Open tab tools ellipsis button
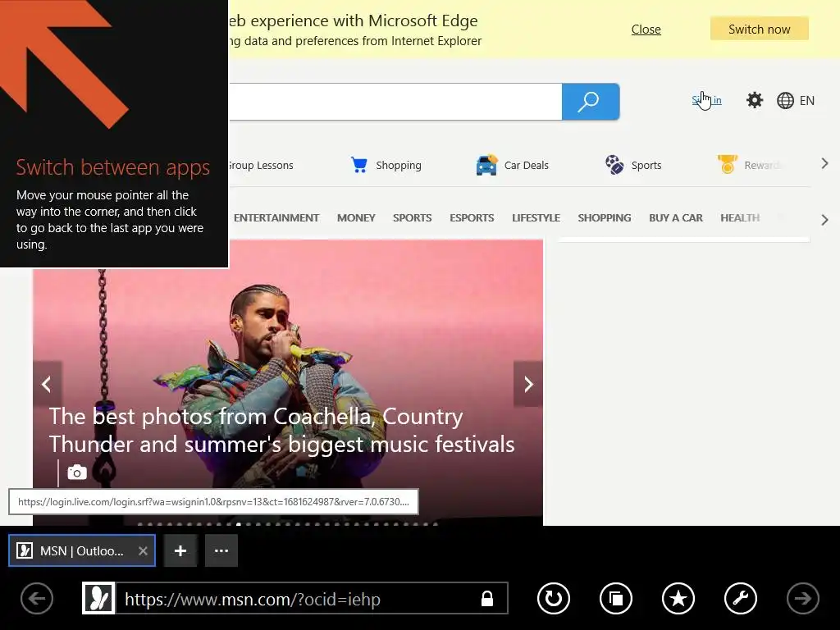This screenshot has height=630, width=840. (221, 550)
